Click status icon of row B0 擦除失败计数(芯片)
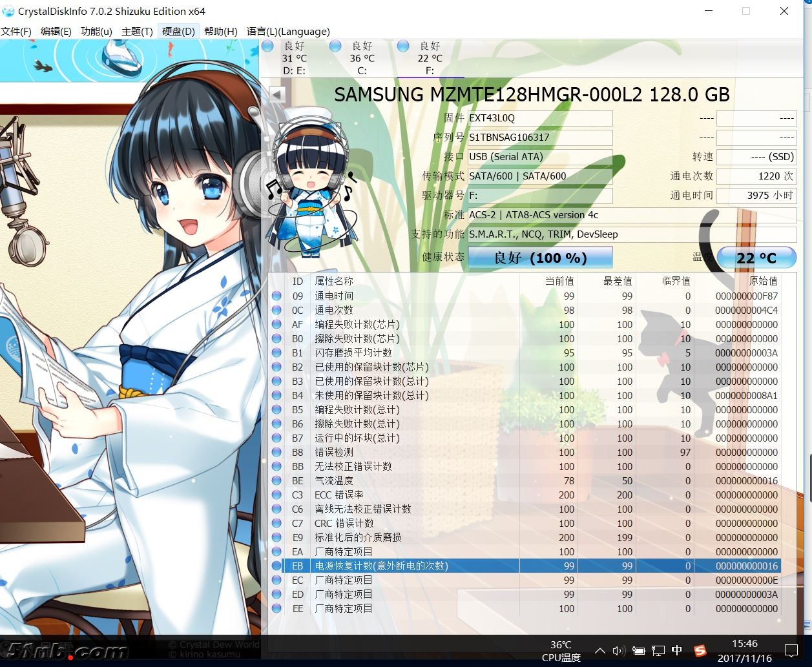 [x=277, y=338]
